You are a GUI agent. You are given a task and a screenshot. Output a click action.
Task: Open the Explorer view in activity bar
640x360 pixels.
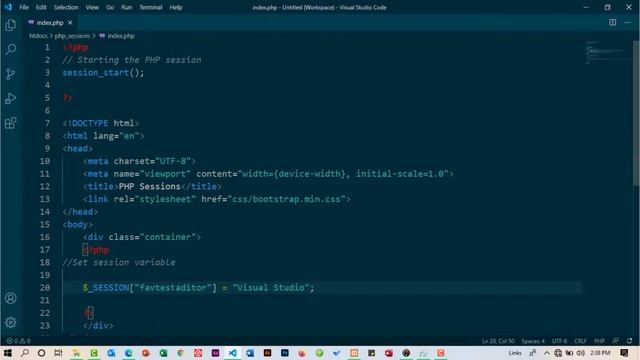coord(11,25)
